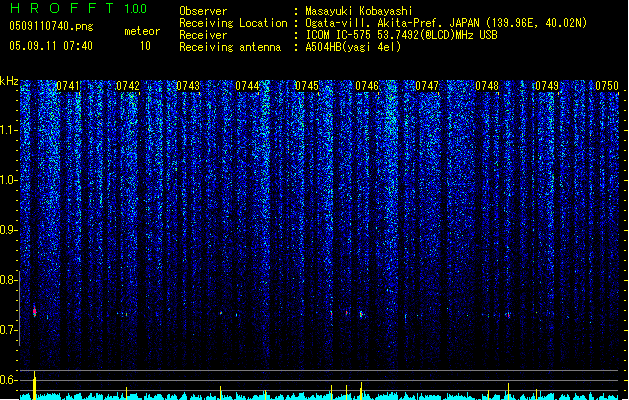
Task: Click the 0746 time marker
Action: coord(367,86)
